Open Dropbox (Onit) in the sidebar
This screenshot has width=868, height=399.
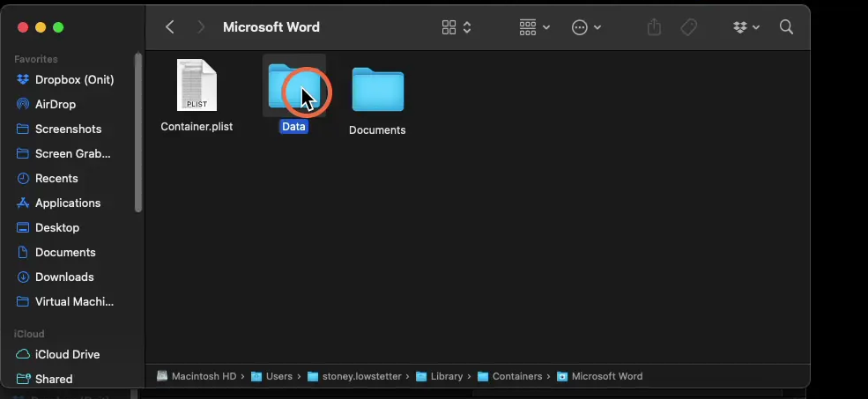tap(72, 79)
